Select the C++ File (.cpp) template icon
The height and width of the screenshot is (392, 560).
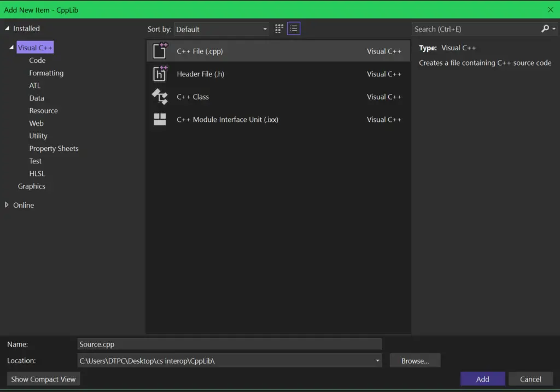click(x=160, y=51)
